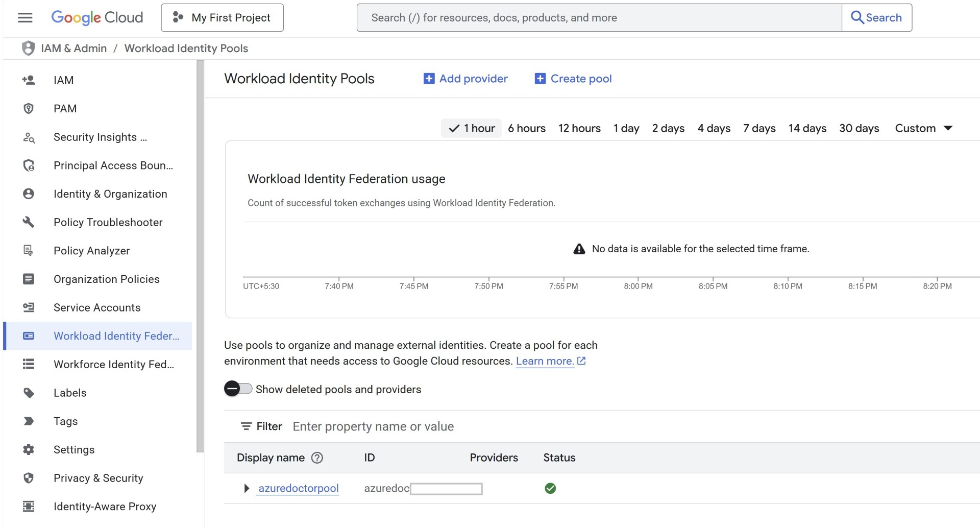Image resolution: width=980 pixels, height=528 pixels.
Task: Click the Display name help icon
Action: coord(317,458)
